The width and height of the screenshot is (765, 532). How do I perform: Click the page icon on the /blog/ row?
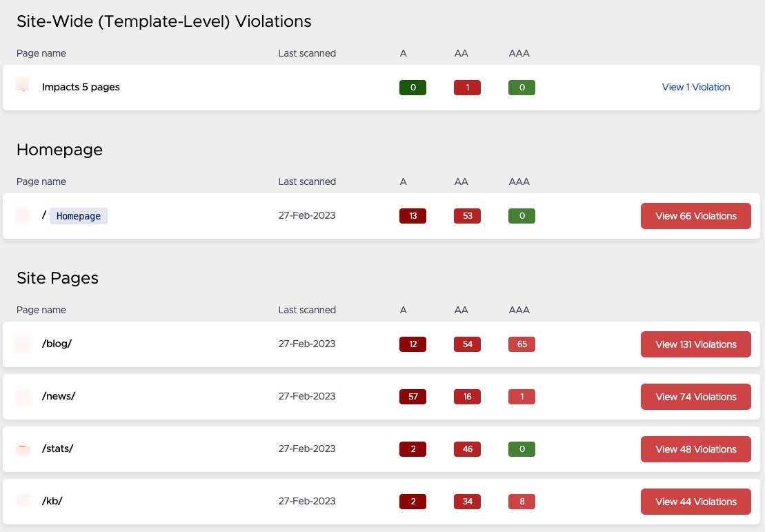coord(23,344)
